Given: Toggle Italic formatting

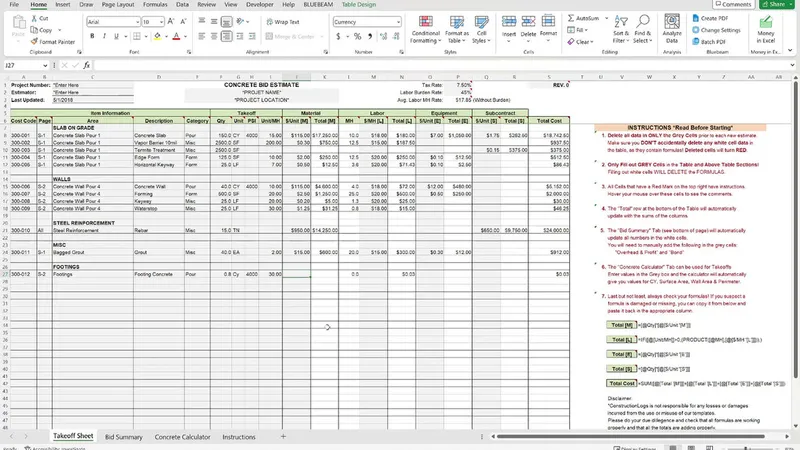Looking at the screenshot, I should [x=104, y=36].
